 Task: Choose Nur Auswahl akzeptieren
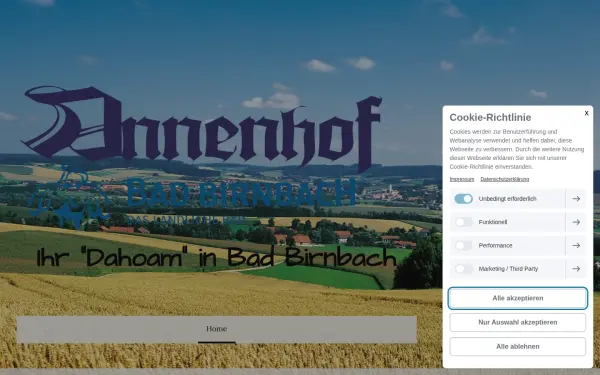coord(517,322)
